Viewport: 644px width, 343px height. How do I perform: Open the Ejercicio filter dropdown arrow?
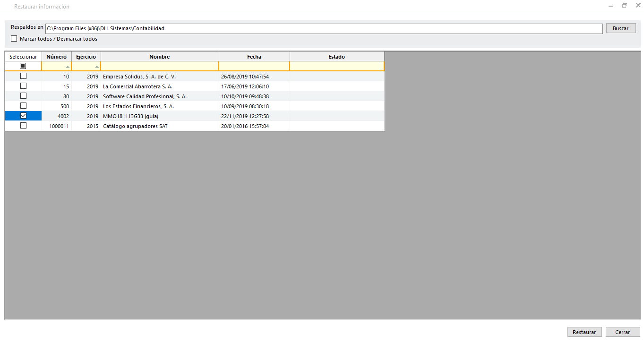coord(97,67)
